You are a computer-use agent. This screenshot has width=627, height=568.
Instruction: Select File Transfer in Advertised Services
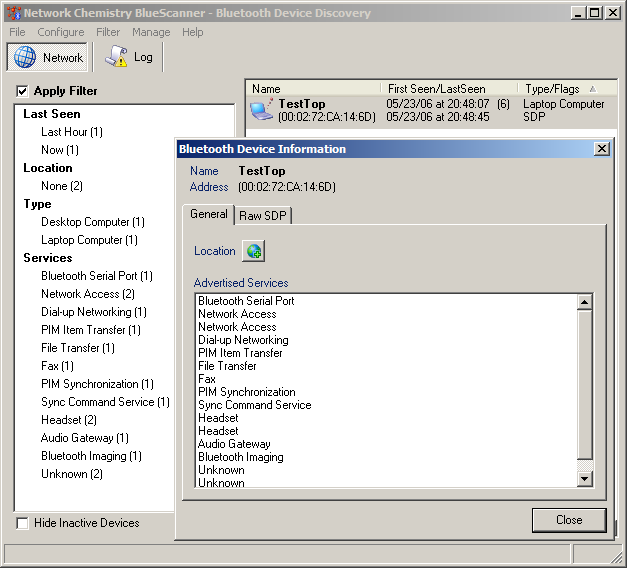click(x=227, y=366)
